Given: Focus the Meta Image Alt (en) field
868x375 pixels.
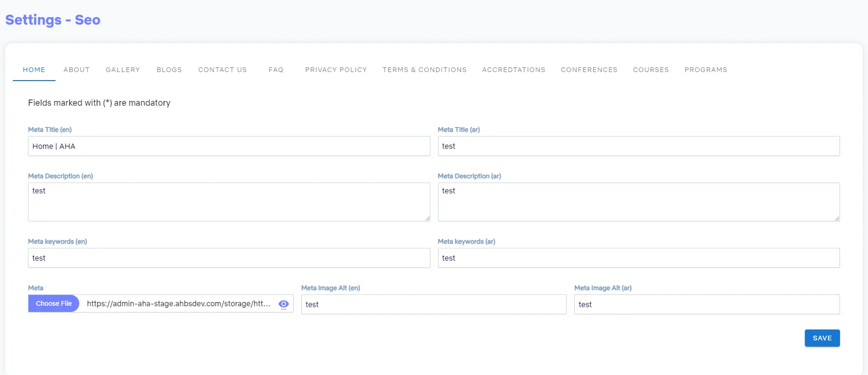Looking at the screenshot, I should pos(434,304).
